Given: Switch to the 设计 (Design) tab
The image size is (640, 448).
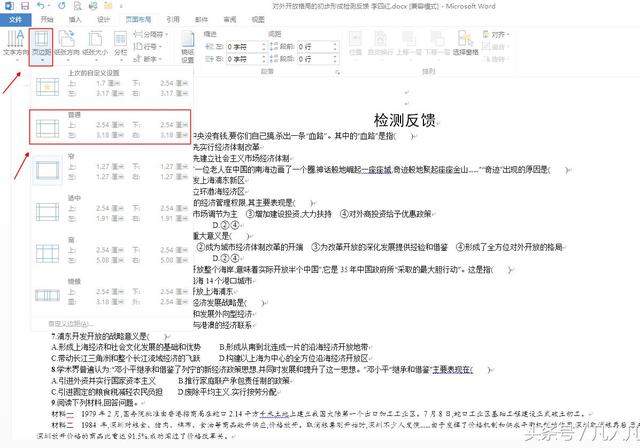Looking at the screenshot, I should pos(103,20).
